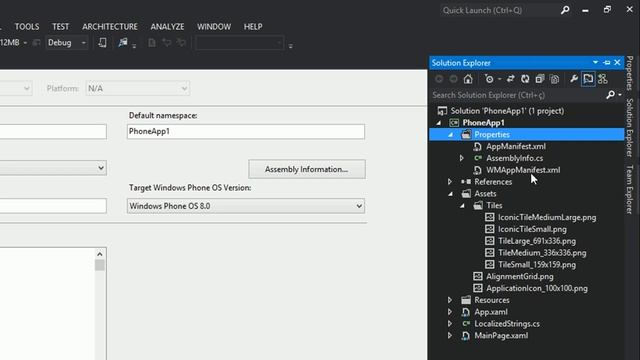Expand the LocalizedStrings.cs node

450,324
